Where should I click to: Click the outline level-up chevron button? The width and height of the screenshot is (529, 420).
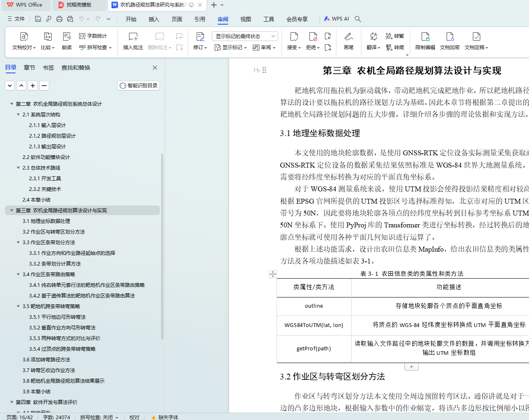pos(21,85)
